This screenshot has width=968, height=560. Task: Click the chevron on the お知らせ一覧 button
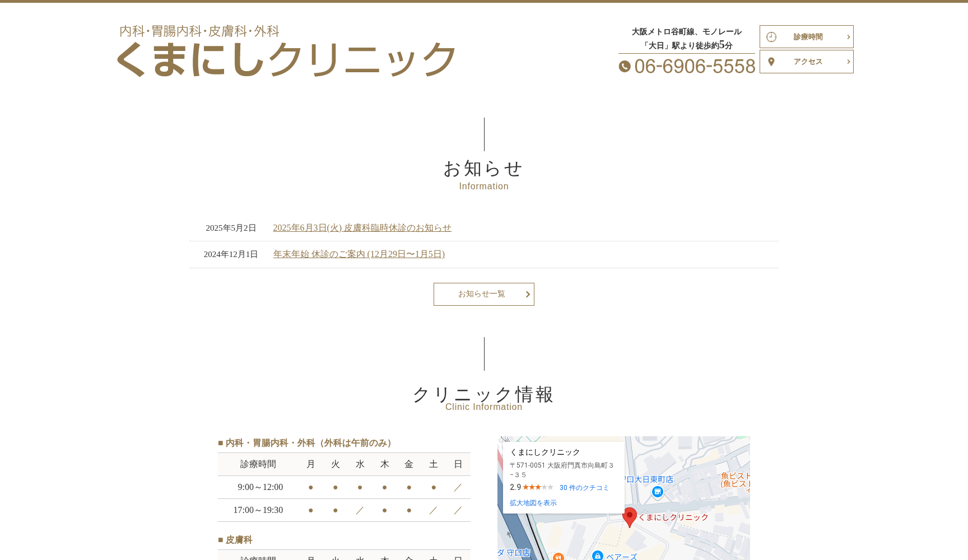coord(527,294)
